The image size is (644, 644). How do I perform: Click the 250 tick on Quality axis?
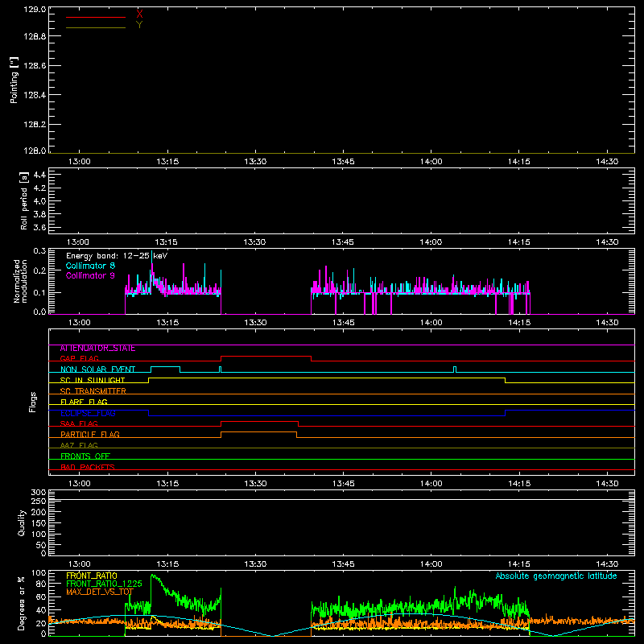[39, 502]
